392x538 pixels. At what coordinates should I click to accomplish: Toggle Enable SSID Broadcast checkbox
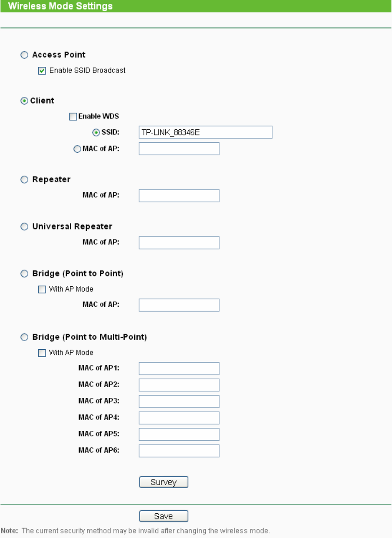tap(42, 70)
